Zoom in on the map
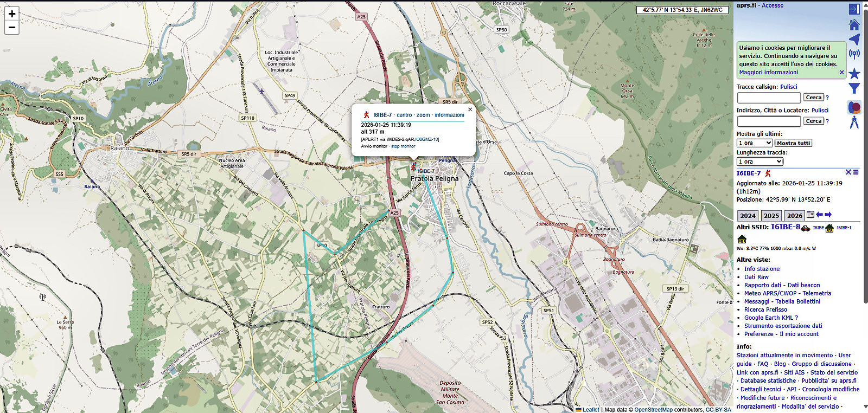Screen dimensions: 868x413 pos(11,14)
